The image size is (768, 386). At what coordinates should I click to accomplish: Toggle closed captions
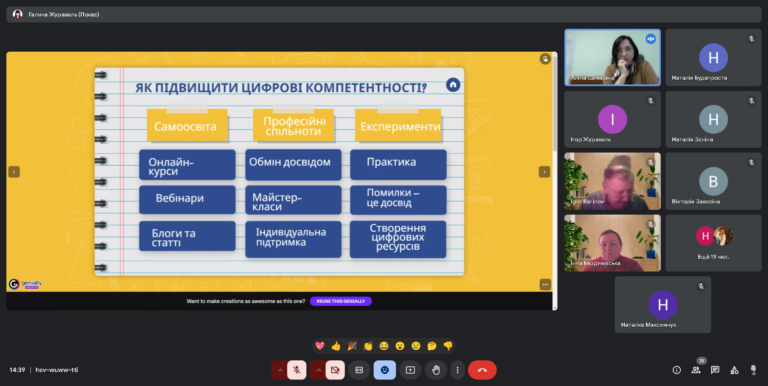pos(359,370)
